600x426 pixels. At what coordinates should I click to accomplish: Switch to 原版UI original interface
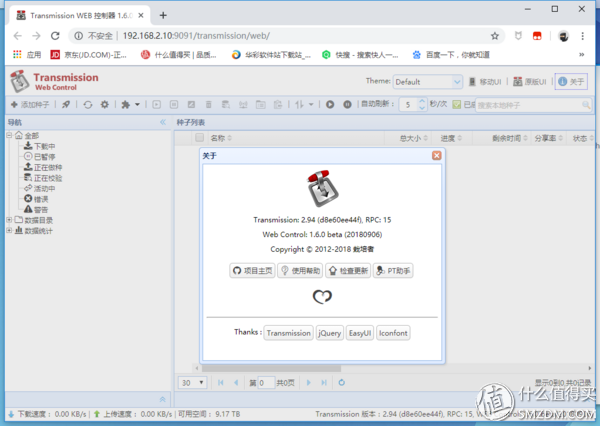530,82
